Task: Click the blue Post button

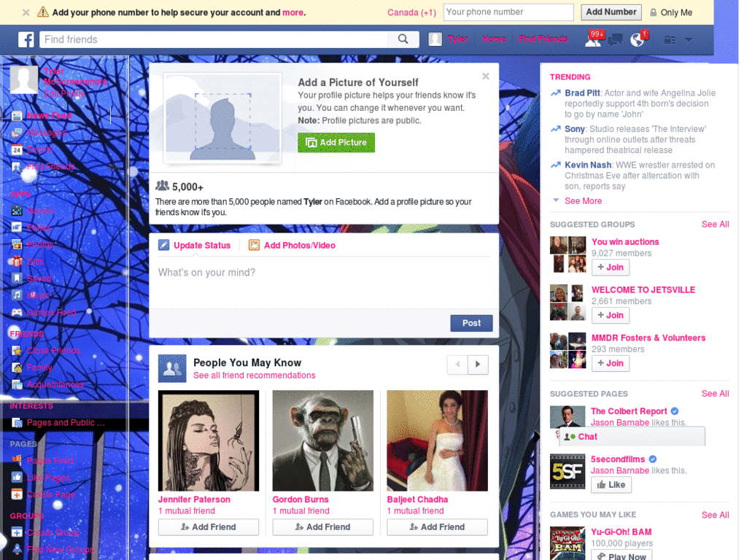Action: coord(471,323)
